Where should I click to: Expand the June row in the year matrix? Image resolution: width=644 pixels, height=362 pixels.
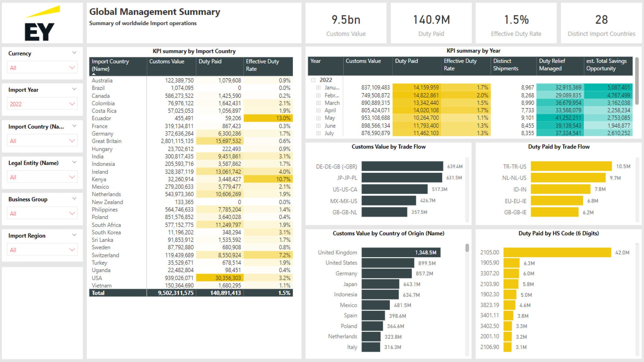coord(318,126)
